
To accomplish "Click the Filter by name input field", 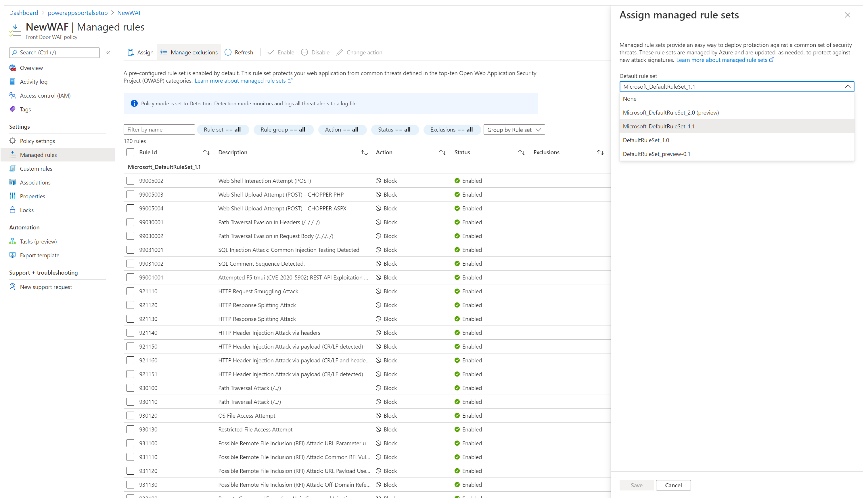I will pos(158,129).
